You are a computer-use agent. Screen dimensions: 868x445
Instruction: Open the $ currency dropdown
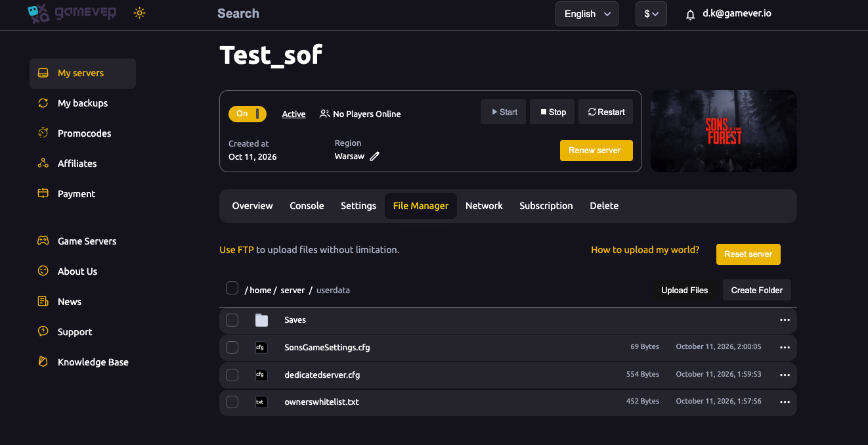click(651, 14)
